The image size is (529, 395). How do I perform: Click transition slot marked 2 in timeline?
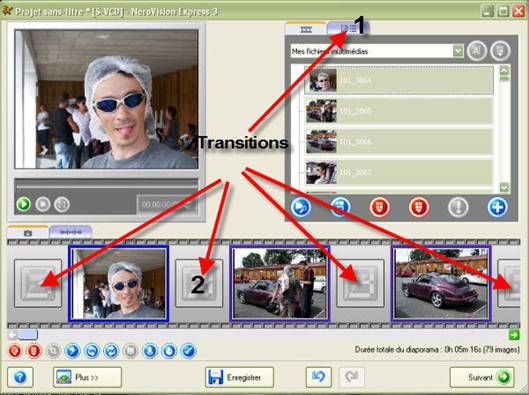199,283
